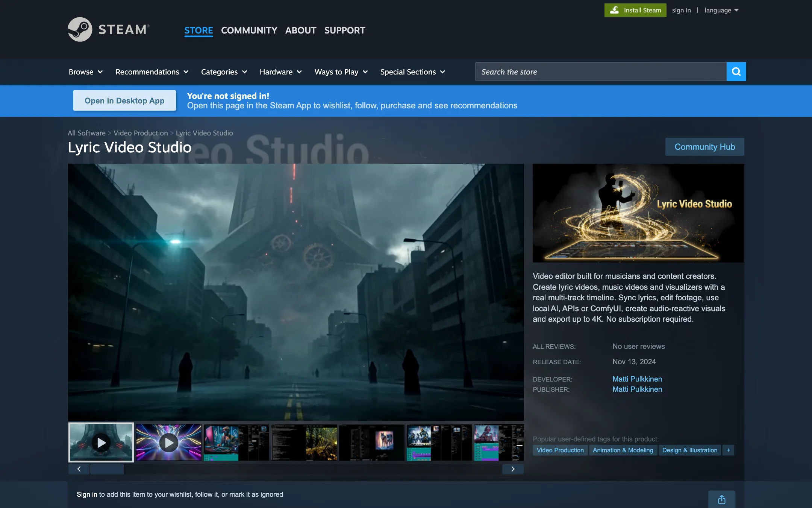Add a tag with the plus button
Image resolution: width=812 pixels, height=508 pixels.
[x=728, y=450]
